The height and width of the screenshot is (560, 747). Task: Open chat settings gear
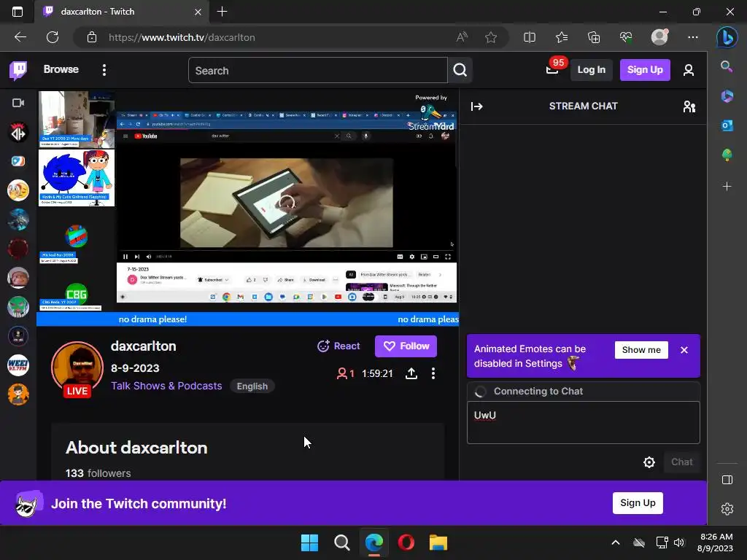click(x=649, y=462)
